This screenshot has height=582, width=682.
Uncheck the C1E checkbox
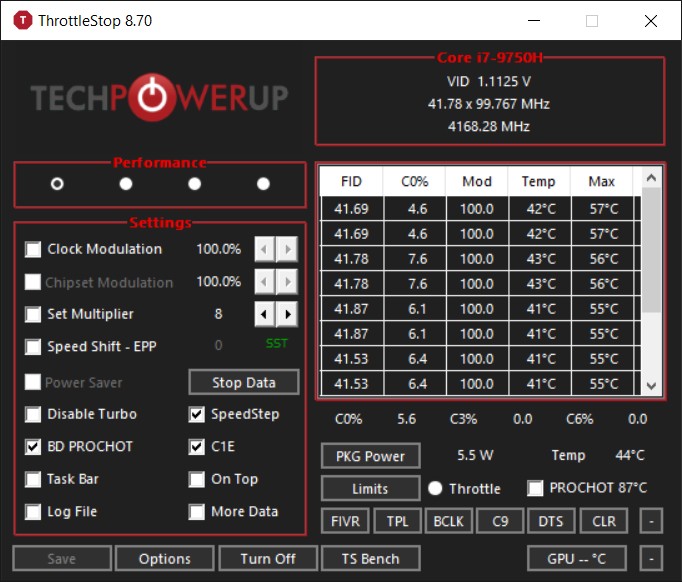coord(197,447)
